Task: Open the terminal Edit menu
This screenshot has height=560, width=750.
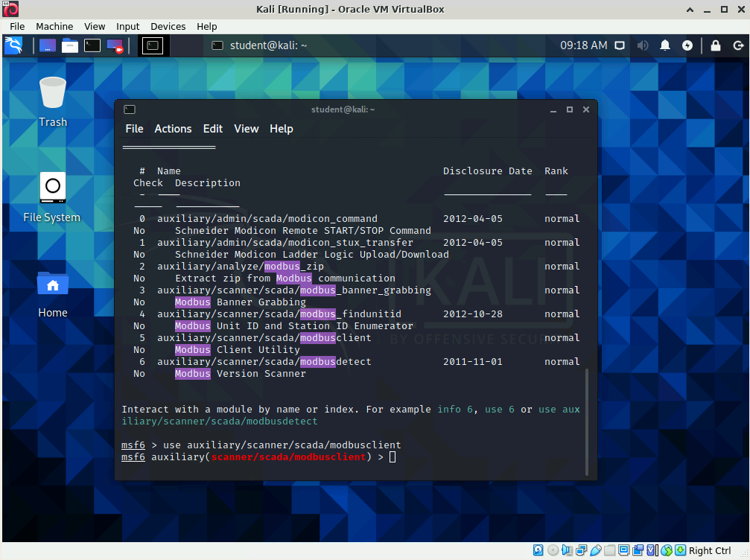Action: 213,129
